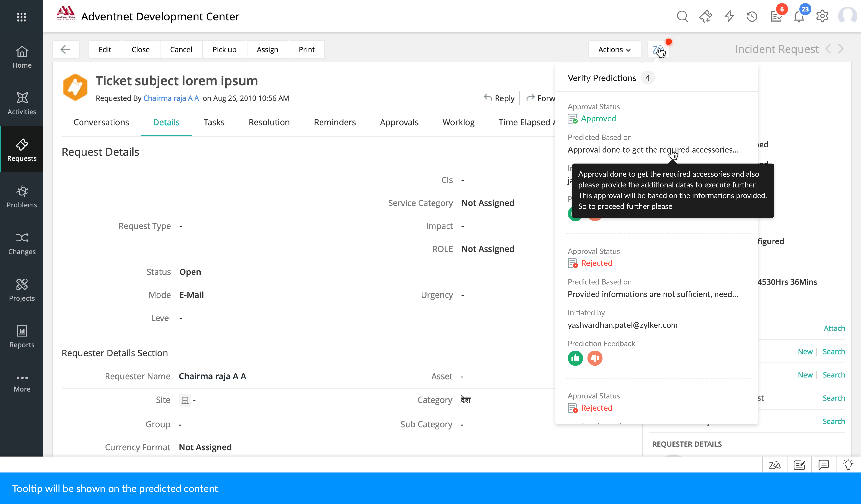This screenshot has height=504, width=861.
Task: Open Problems module in sidebar
Action: [x=22, y=196]
